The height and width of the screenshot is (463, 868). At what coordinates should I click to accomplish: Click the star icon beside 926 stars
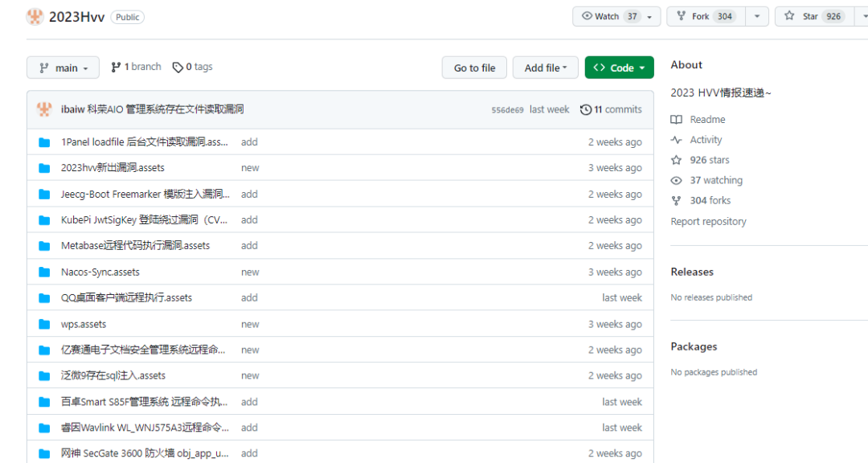pos(677,160)
